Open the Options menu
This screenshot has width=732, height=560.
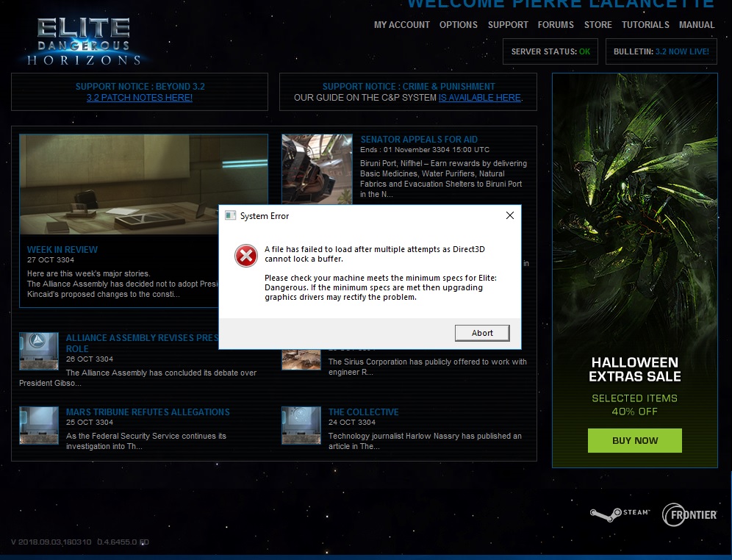click(x=459, y=25)
